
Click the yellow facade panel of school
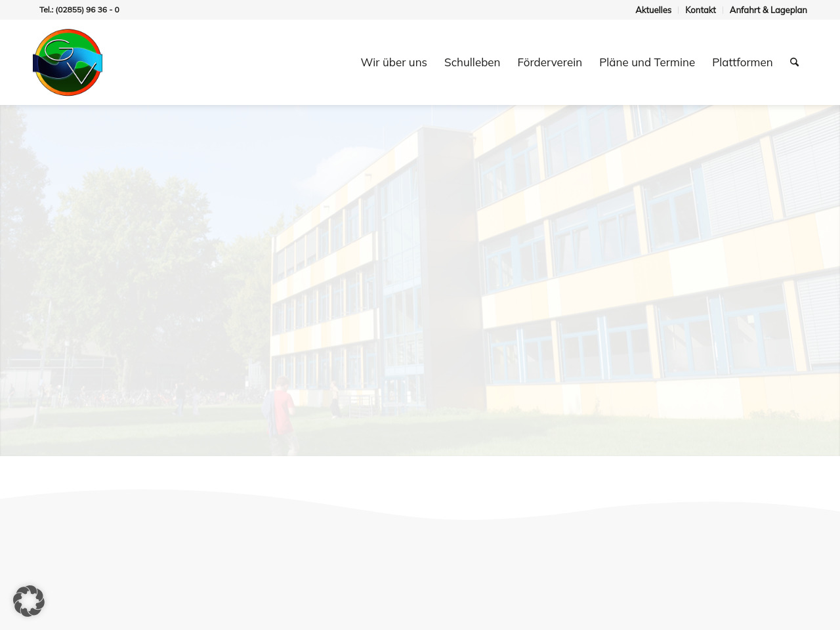pyautogui.click(x=591, y=276)
